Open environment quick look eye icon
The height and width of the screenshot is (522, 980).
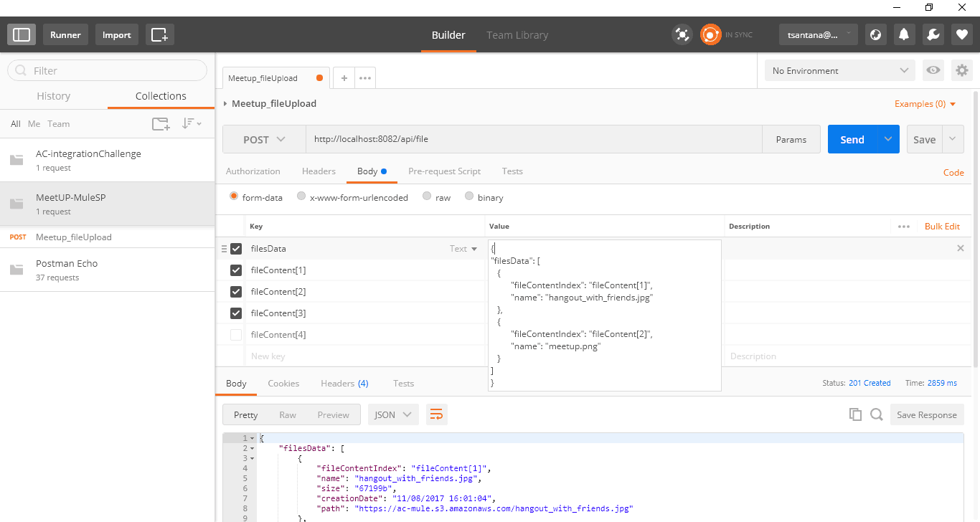tap(933, 70)
